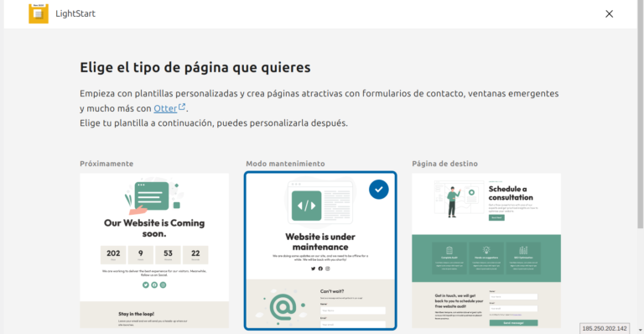This screenshot has height=334, width=644.
Task: Click the at-sign email icon in maintenance preview
Action: [x=283, y=307]
